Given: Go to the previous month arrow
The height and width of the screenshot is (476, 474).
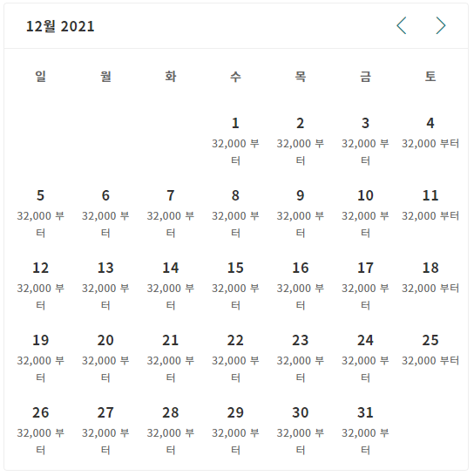Looking at the screenshot, I should point(402,26).
